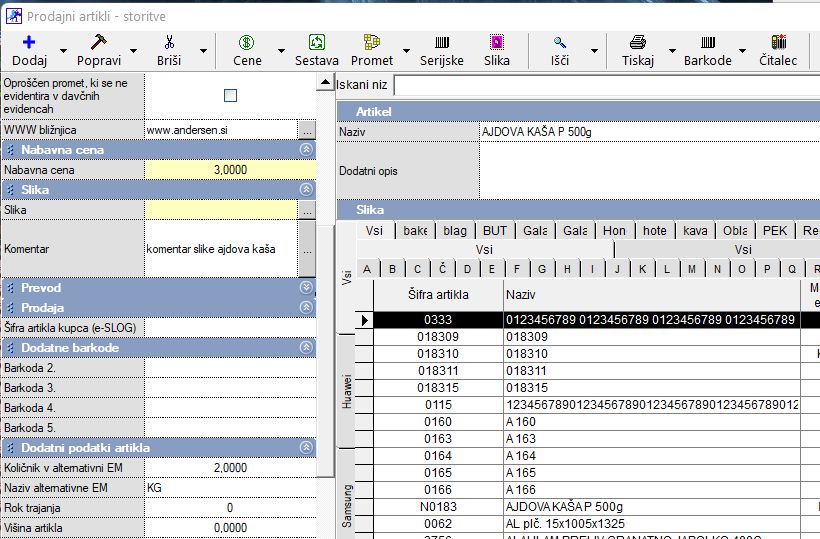820x539 pixels.
Task: Click the Iskani niz search field
Action: point(605,86)
